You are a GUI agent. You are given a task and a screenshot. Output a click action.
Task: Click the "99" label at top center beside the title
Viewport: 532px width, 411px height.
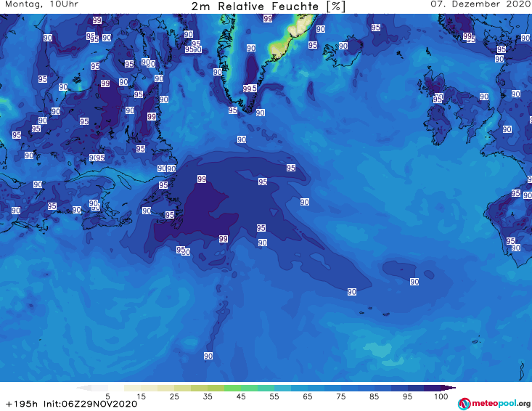[268, 18]
